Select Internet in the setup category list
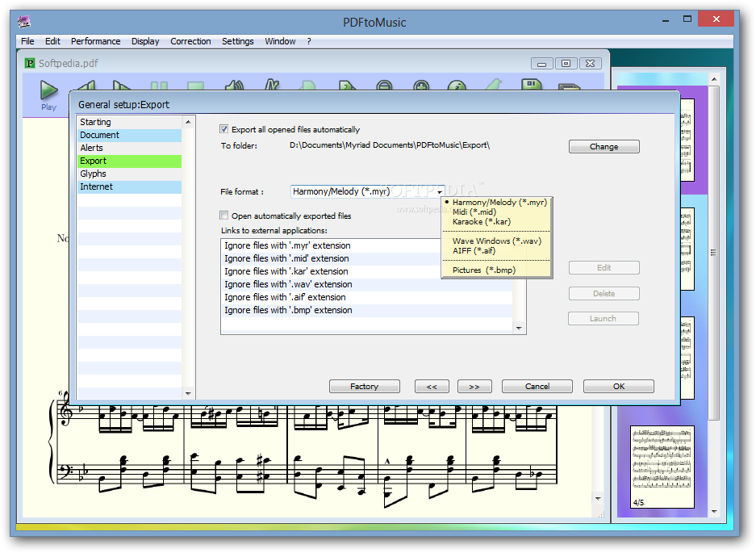The height and width of the screenshot is (553, 756). [x=129, y=186]
